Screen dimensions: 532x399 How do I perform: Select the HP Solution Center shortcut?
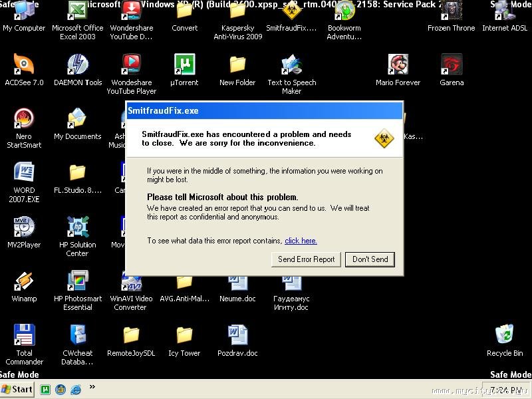point(77,237)
